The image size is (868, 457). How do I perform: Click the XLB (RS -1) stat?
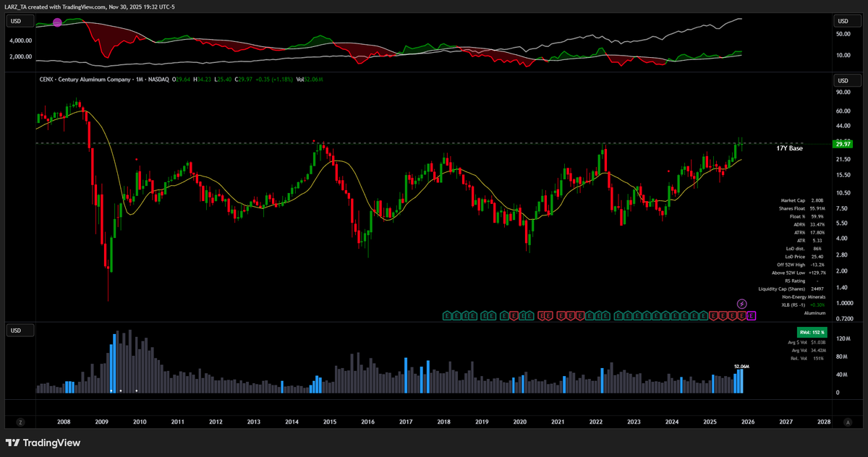click(x=804, y=305)
